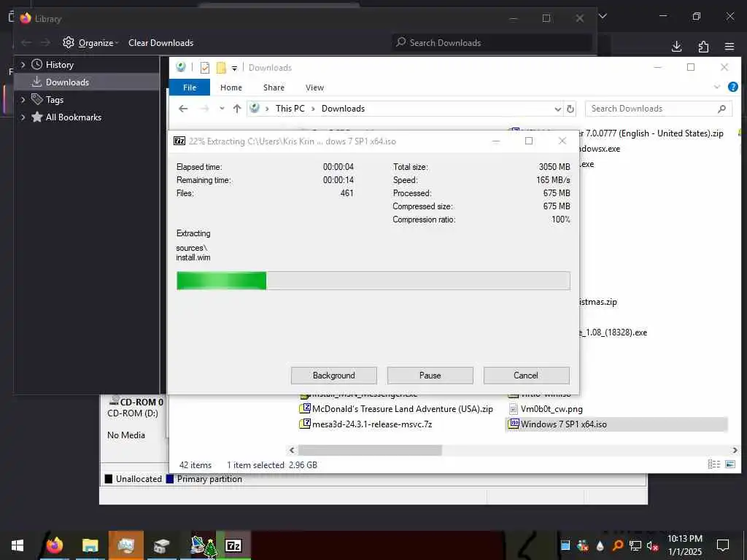Click the tag icon beside Tags
Image resolution: width=747 pixels, height=560 pixels.
tap(36, 99)
